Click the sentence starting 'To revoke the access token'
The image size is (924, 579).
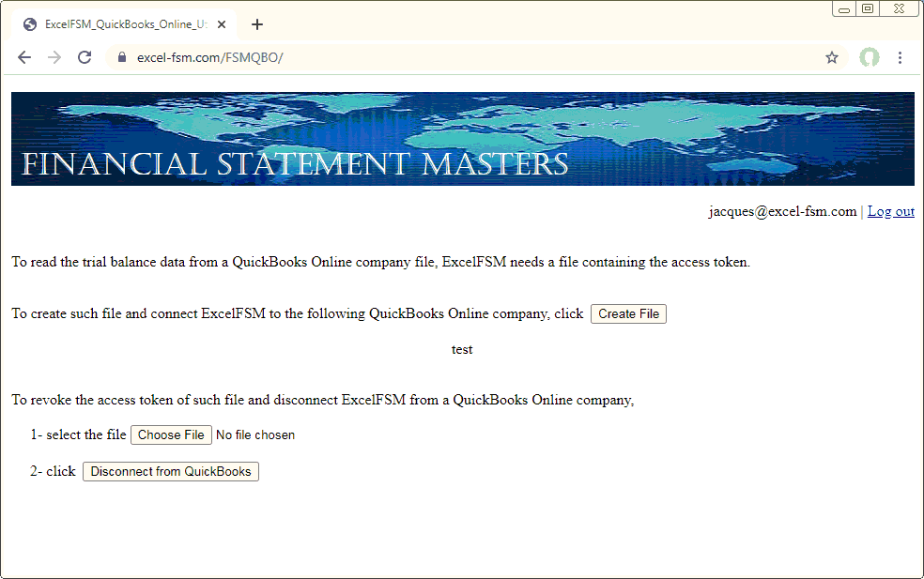(323, 400)
